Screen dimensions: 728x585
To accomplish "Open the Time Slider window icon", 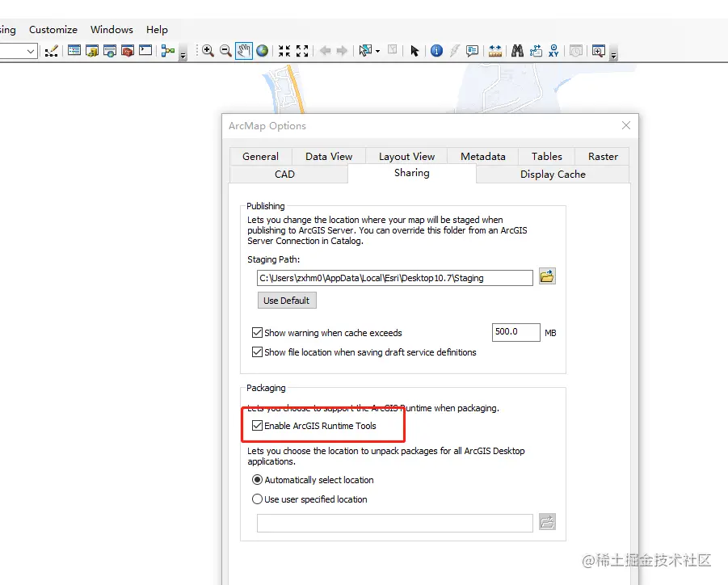I will pos(576,51).
